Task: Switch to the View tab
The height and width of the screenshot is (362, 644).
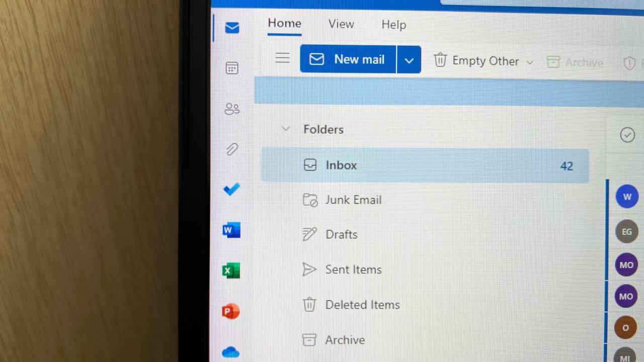Action: [x=341, y=24]
